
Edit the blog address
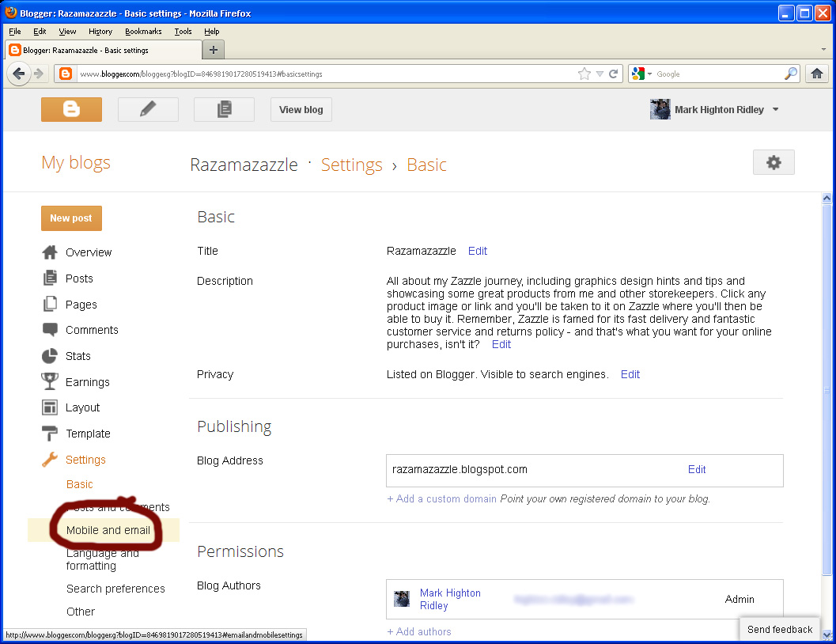click(x=696, y=469)
